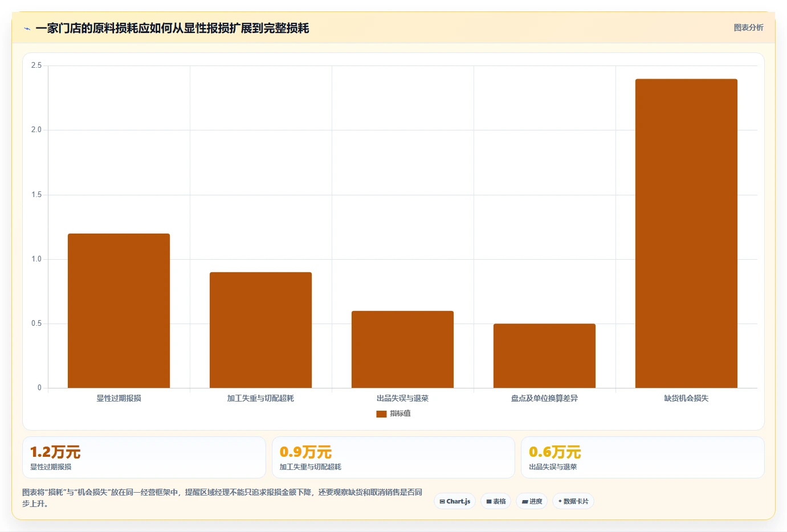The height and width of the screenshot is (532, 787).
Task: Toggle the 指标值 legend entry
Action: [x=393, y=414]
